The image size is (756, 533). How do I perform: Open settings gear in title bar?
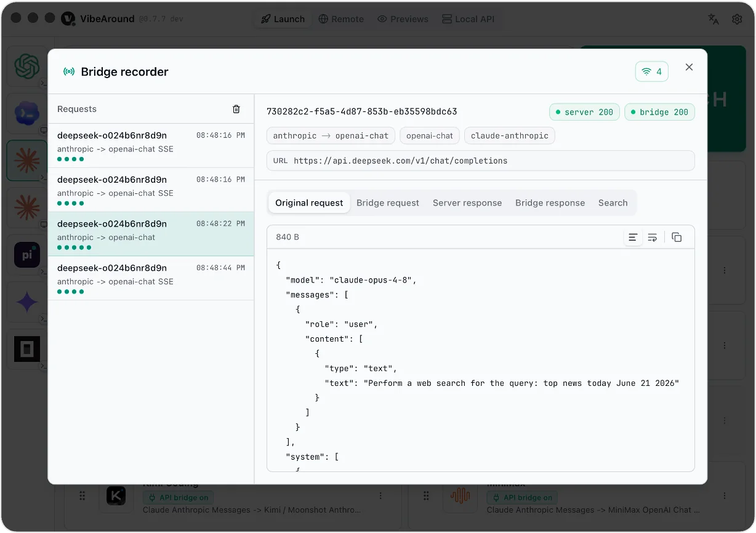[x=737, y=19]
